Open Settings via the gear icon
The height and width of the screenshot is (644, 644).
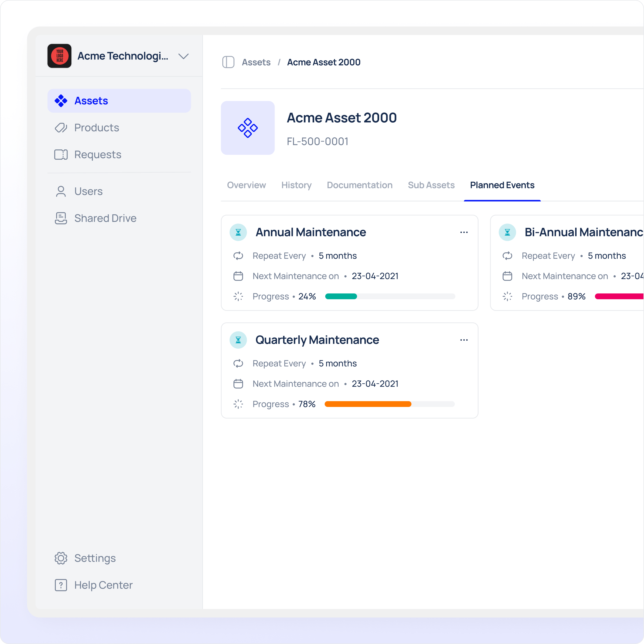(x=61, y=558)
